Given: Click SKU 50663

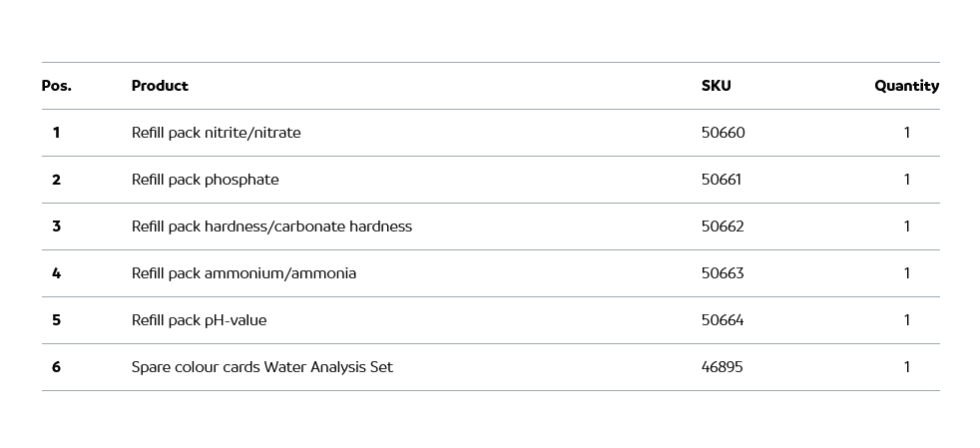Looking at the screenshot, I should click(723, 273).
